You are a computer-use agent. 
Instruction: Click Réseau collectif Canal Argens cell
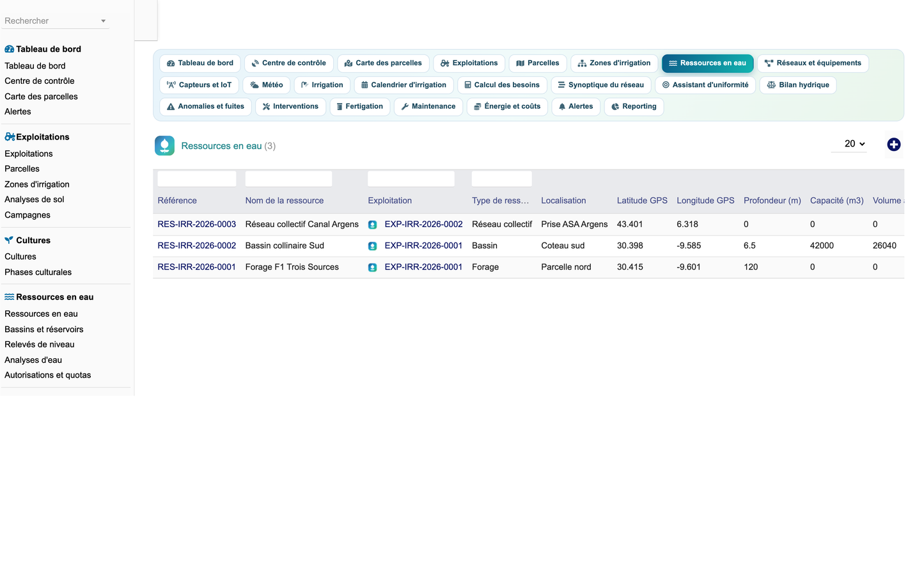point(302,225)
